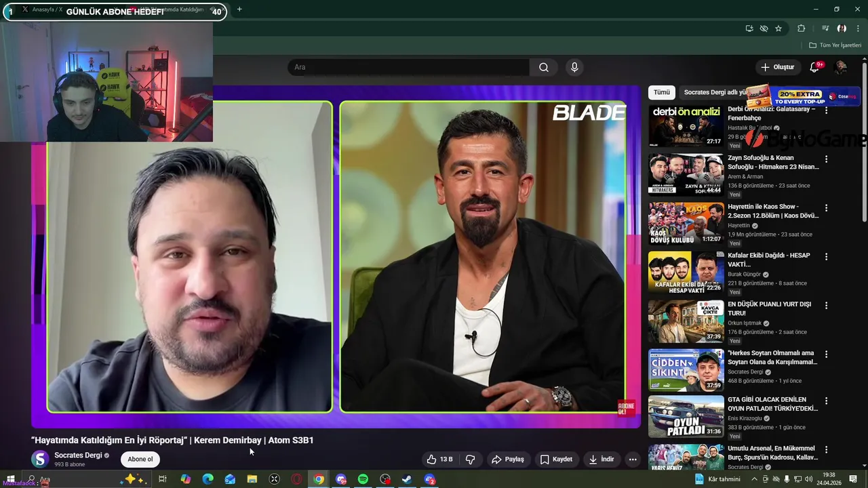Open Microsoft Edge from taskbar
Screen dimensions: 868x488
[x=208, y=479]
